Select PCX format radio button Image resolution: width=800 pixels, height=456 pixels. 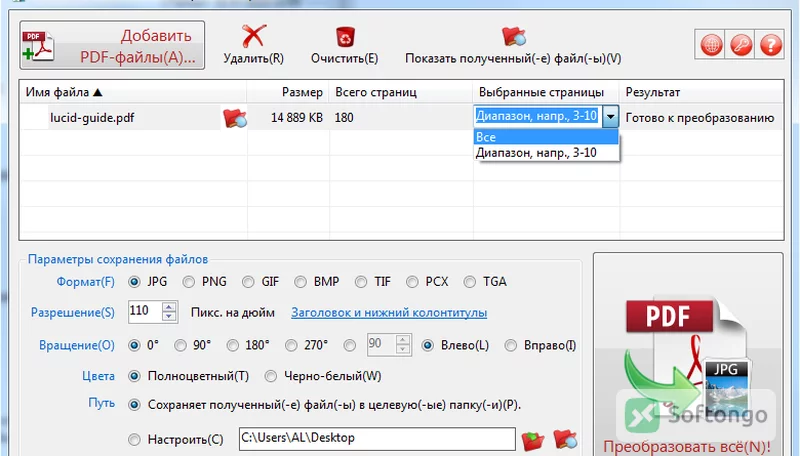412,282
